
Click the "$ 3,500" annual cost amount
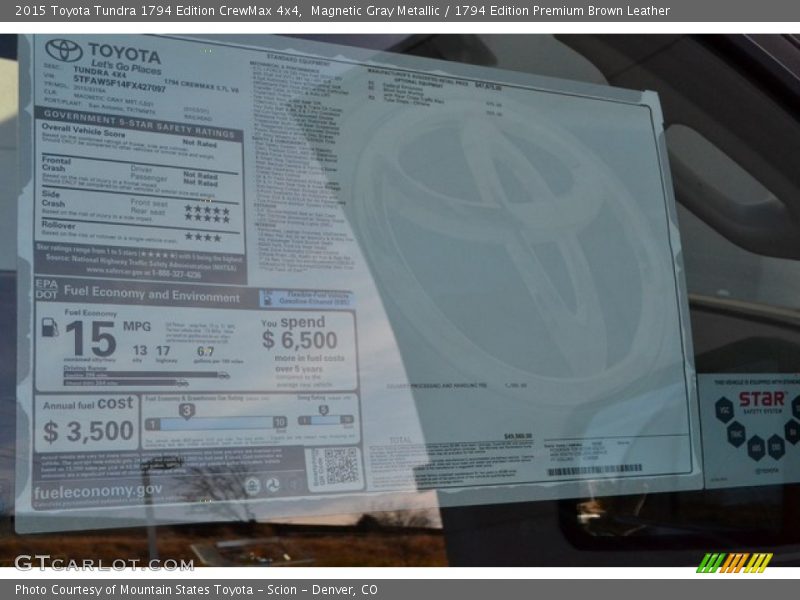(88, 432)
